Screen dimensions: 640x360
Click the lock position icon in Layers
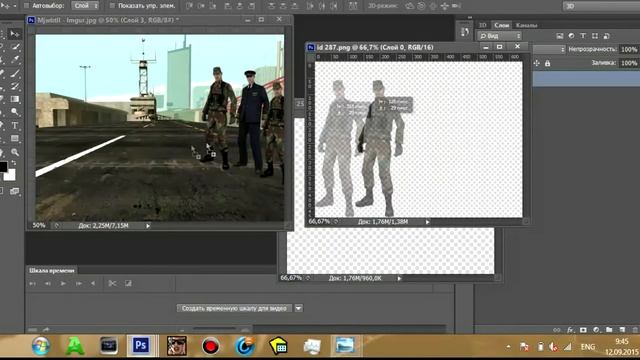(x=536, y=63)
